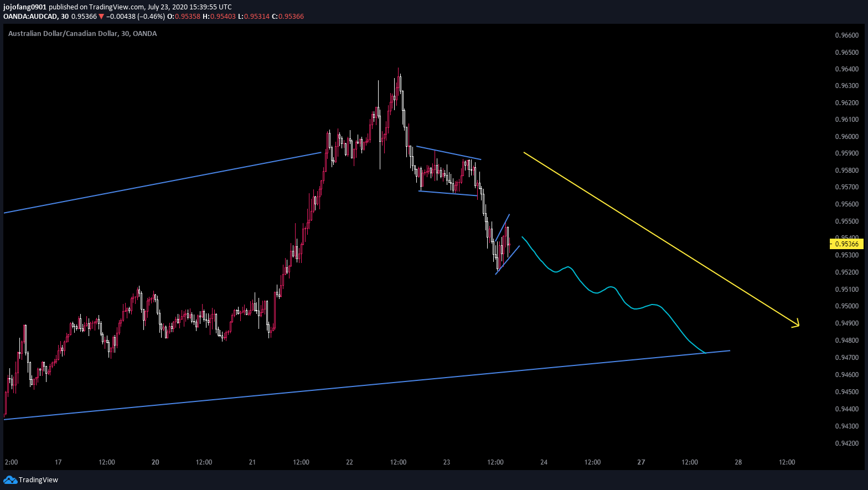Click the 0.95500 price axis label
The height and width of the screenshot is (490, 868).
(846, 221)
